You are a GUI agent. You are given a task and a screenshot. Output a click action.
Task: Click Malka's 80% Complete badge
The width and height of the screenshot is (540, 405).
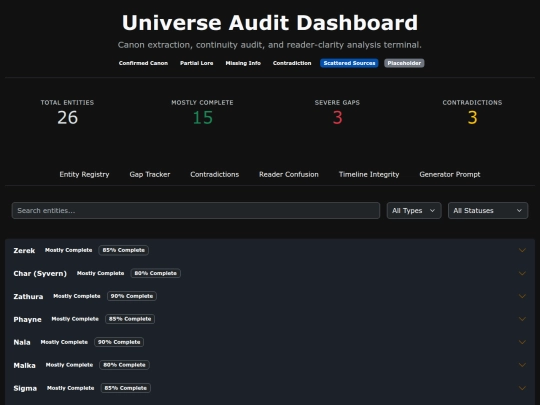tap(124, 365)
